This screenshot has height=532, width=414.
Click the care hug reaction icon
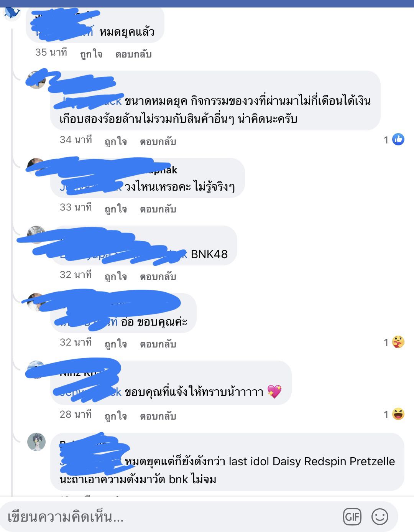tap(398, 342)
